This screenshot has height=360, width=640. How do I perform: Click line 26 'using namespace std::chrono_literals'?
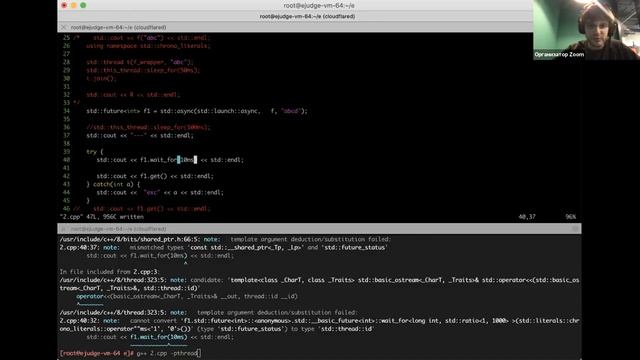coord(148,46)
